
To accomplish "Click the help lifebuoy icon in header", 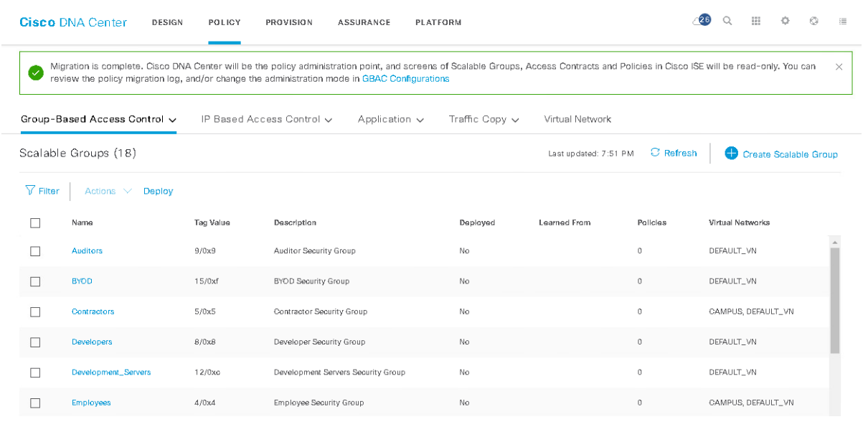I will click(814, 21).
